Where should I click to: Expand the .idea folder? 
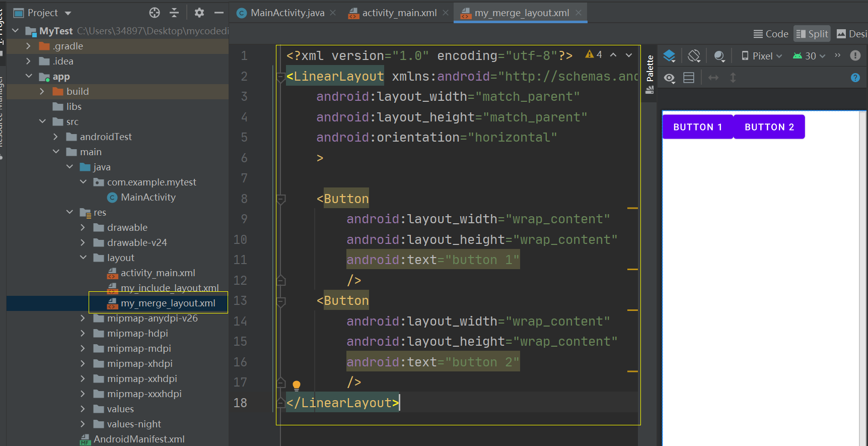point(28,61)
